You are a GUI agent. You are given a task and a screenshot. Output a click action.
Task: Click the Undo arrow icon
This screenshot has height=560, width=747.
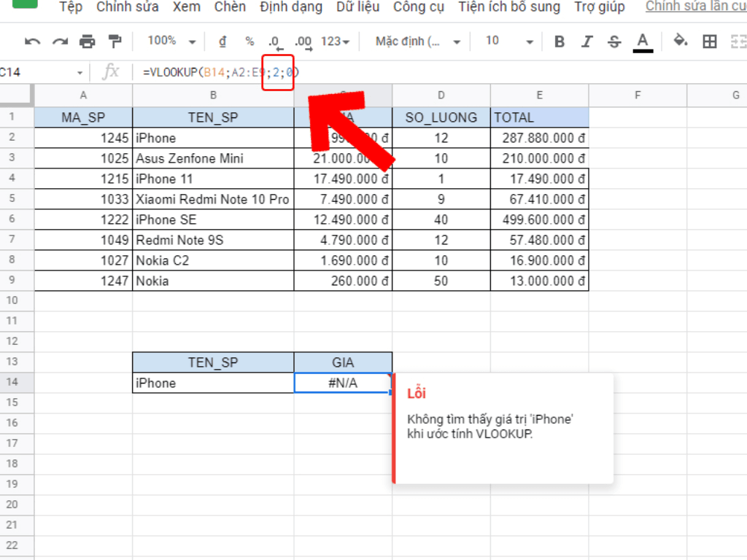tap(32, 42)
